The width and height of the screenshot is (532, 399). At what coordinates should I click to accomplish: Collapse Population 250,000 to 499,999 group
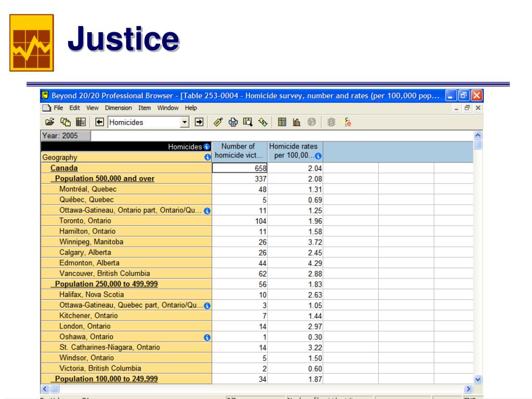(106, 284)
